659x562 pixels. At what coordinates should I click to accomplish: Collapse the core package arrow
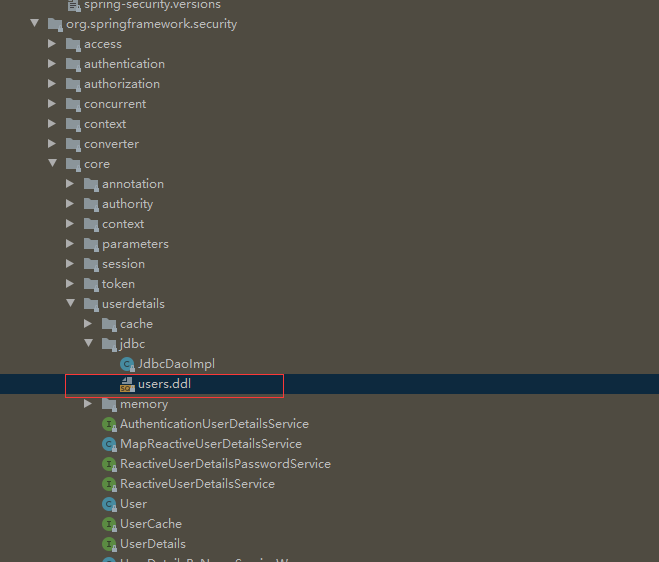tap(53, 163)
